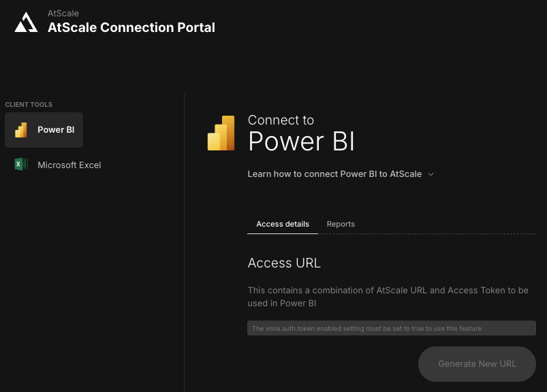The image size is (547, 392).
Task: Select the Access details tab
Action: (283, 224)
